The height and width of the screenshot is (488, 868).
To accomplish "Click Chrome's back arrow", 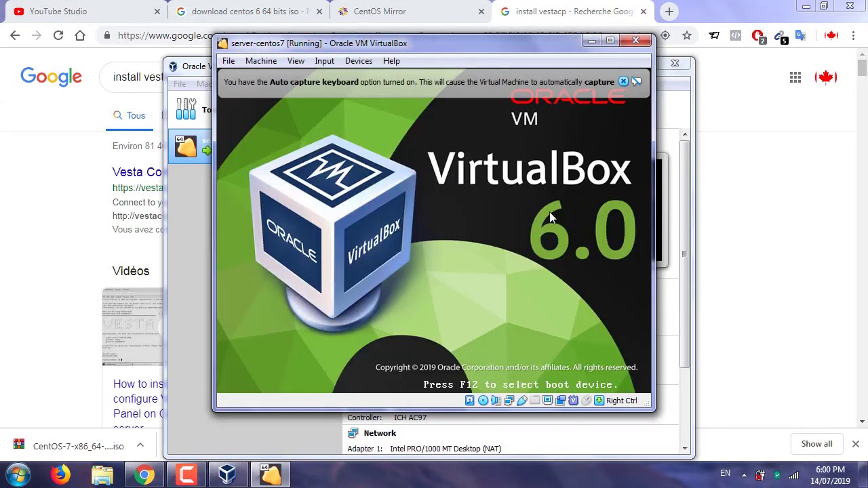I will click(15, 35).
